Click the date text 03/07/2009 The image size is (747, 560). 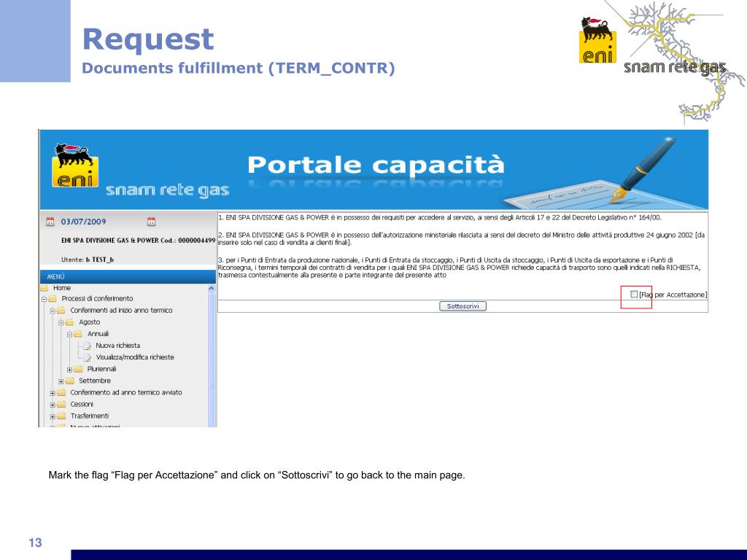pyautogui.click(x=83, y=222)
